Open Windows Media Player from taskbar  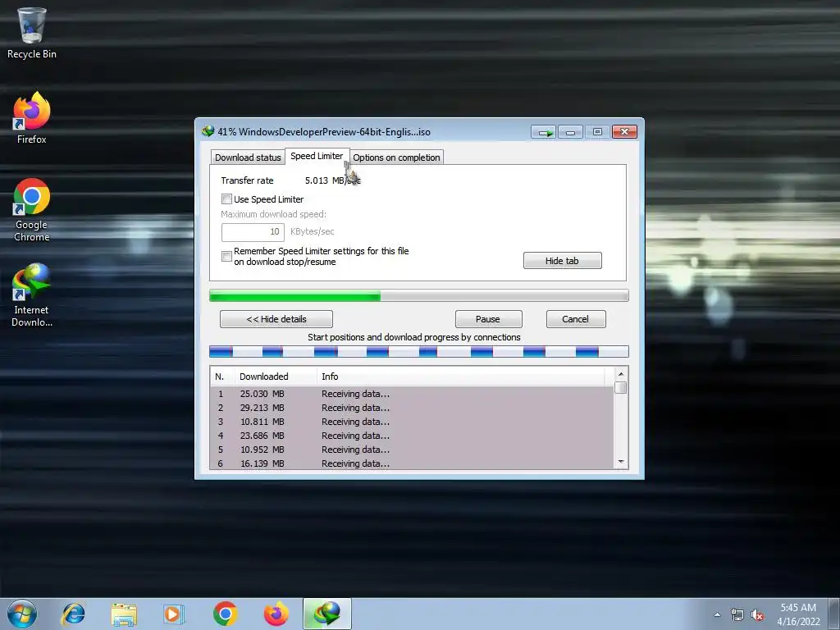(x=174, y=614)
